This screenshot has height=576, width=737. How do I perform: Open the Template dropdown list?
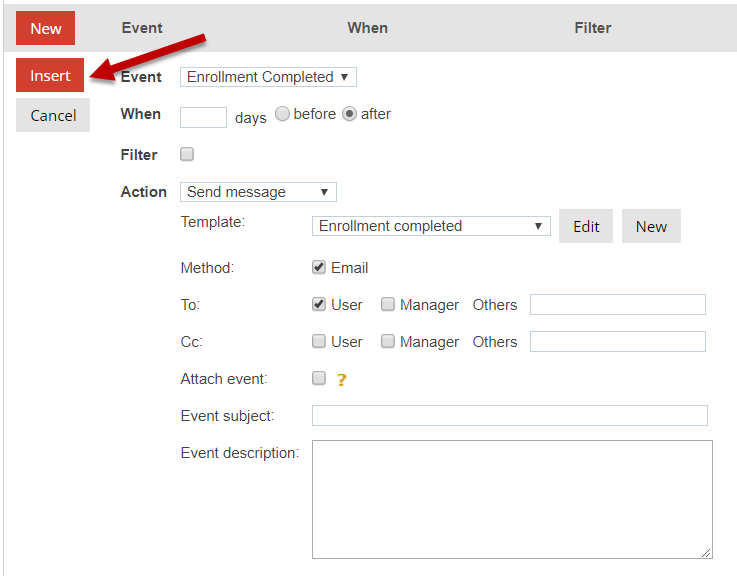(x=431, y=226)
